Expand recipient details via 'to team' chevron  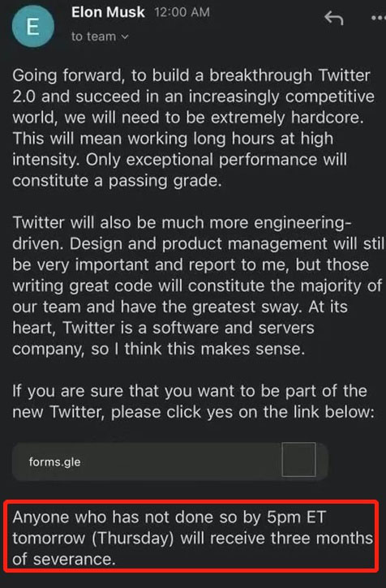(125, 36)
